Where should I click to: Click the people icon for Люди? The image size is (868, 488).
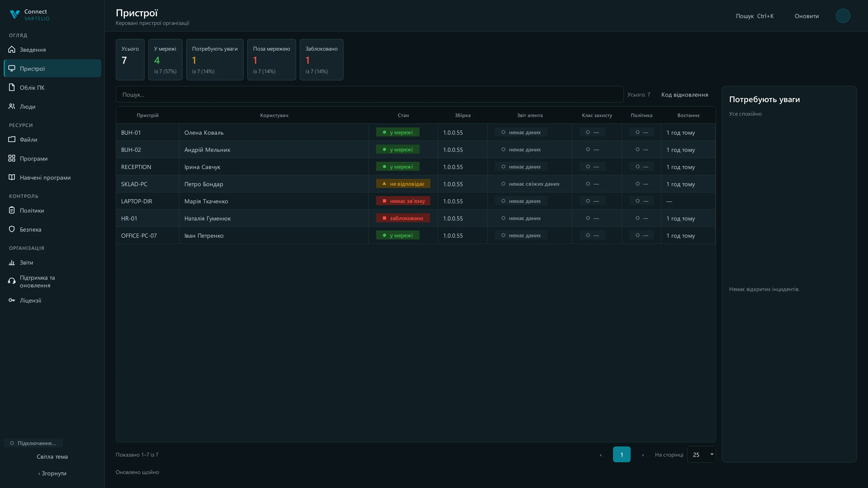tap(12, 106)
